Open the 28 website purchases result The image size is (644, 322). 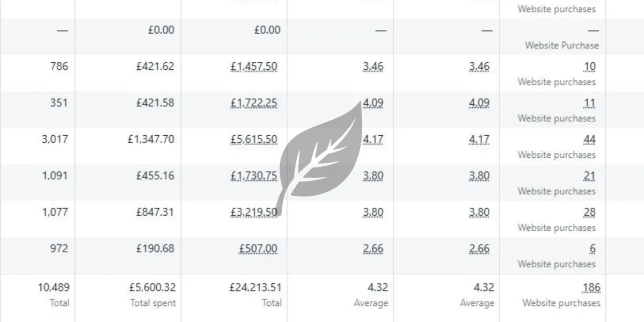(589, 213)
